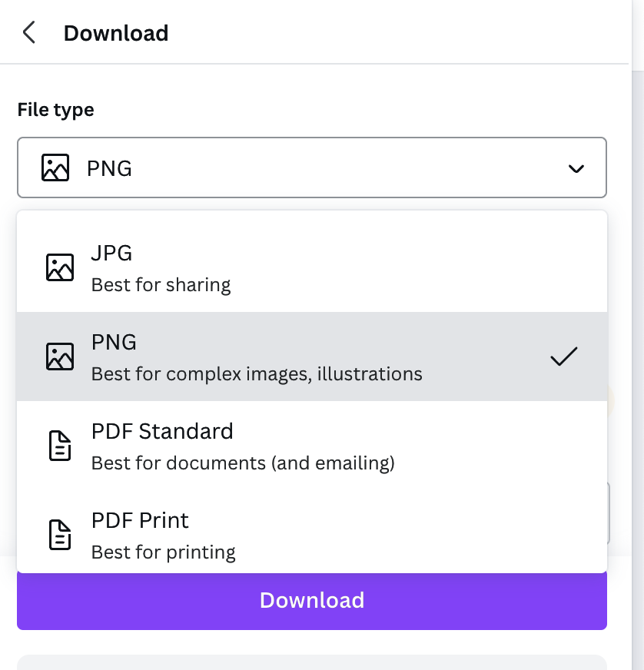Click the PDF Standard document icon
Viewport: 644px width, 670px height.
(x=60, y=446)
